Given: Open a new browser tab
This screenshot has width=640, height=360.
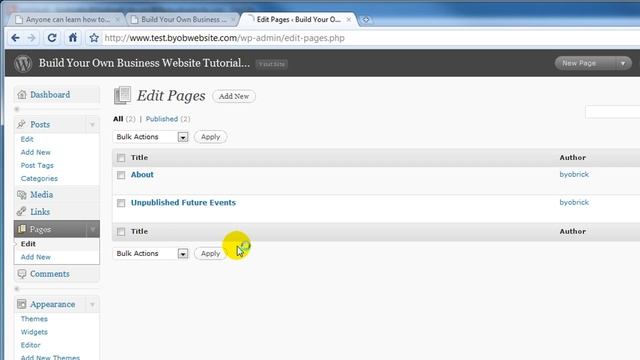Looking at the screenshot, I should [x=366, y=20].
